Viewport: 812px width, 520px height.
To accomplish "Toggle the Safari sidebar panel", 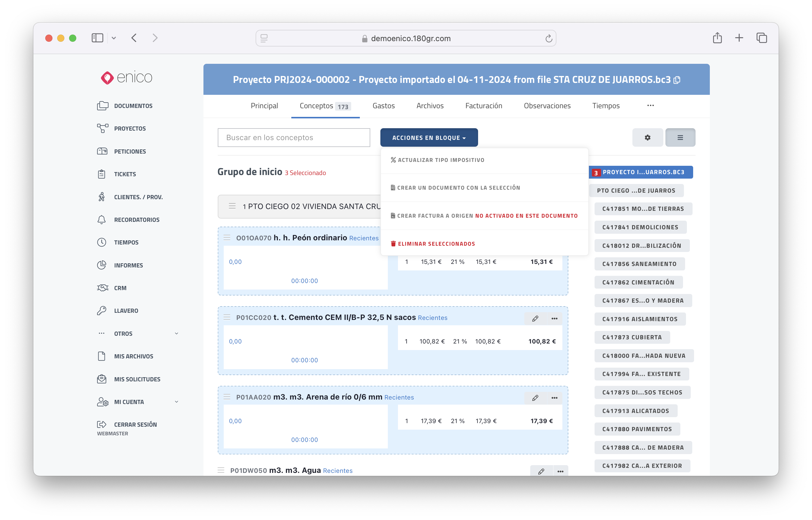I will coord(97,38).
